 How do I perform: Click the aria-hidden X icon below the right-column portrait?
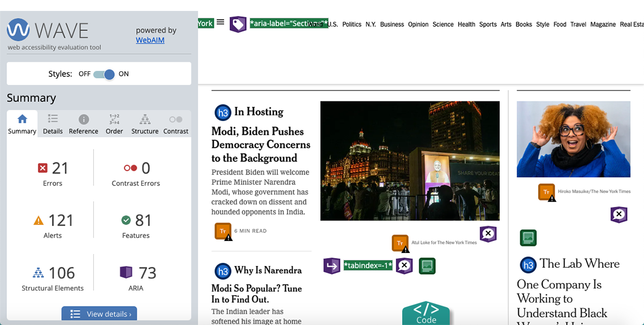tap(619, 215)
